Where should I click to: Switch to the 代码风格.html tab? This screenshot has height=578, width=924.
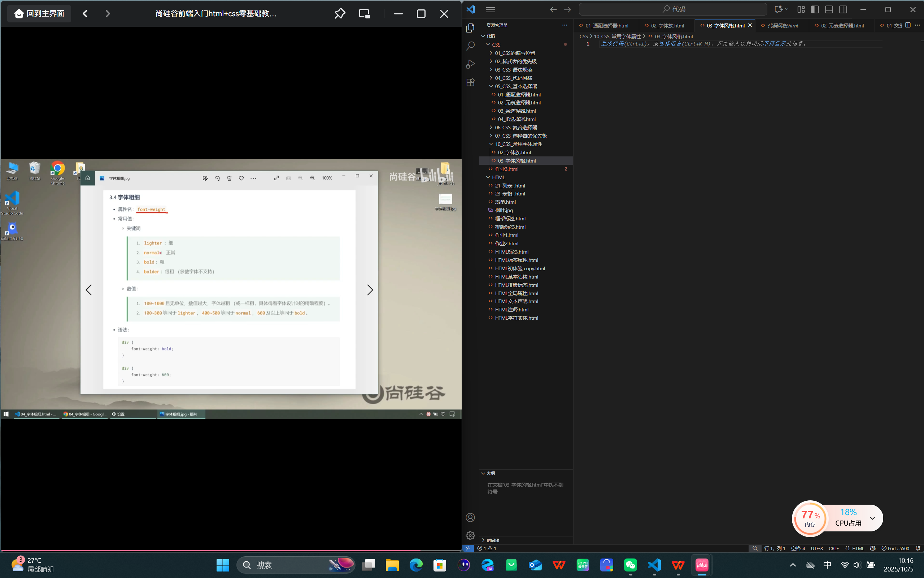point(783,26)
